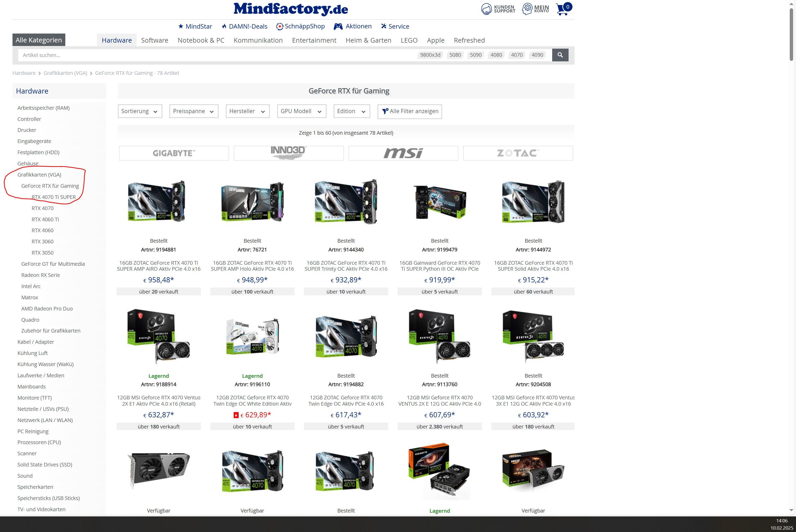
Task: Open ZOTAC Twin Edge OC White image
Action: (x=252, y=336)
